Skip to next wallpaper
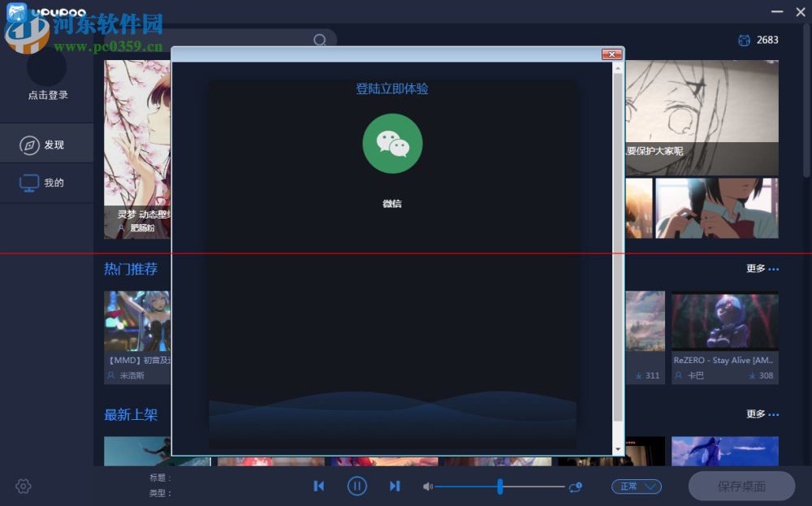 [x=395, y=486]
